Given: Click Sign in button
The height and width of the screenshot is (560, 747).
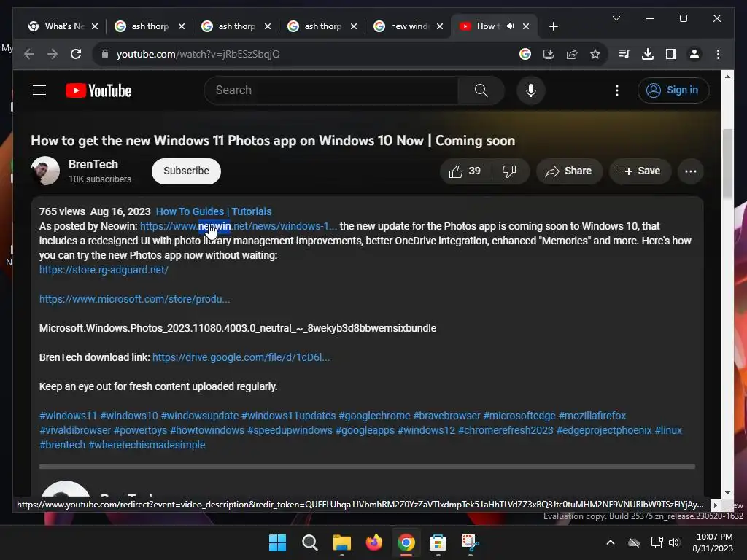Looking at the screenshot, I should 673,90.
